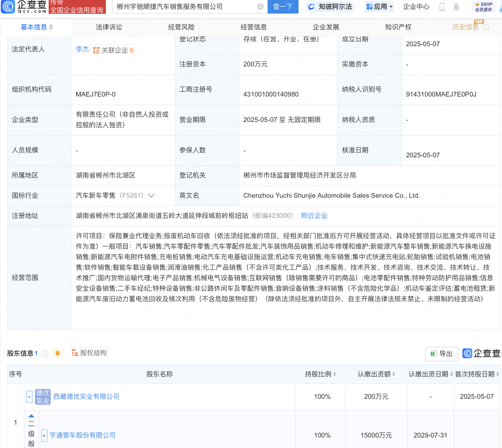Select registered capital 200万元 cell
The image size is (502, 448).
288,64
